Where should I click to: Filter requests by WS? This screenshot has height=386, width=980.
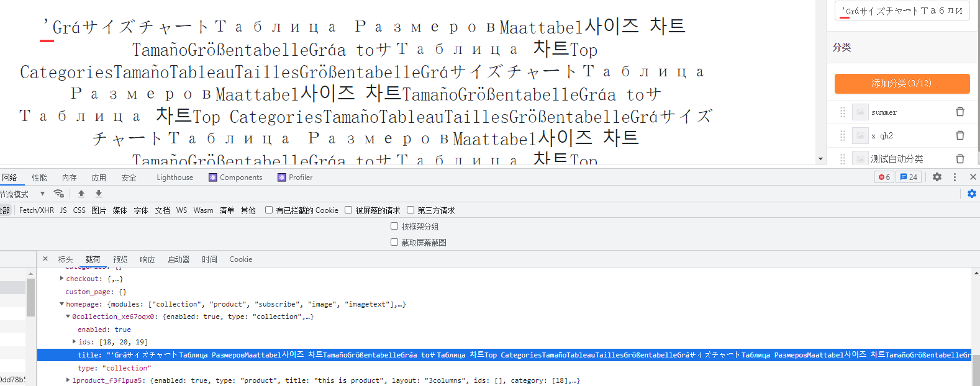[181, 210]
